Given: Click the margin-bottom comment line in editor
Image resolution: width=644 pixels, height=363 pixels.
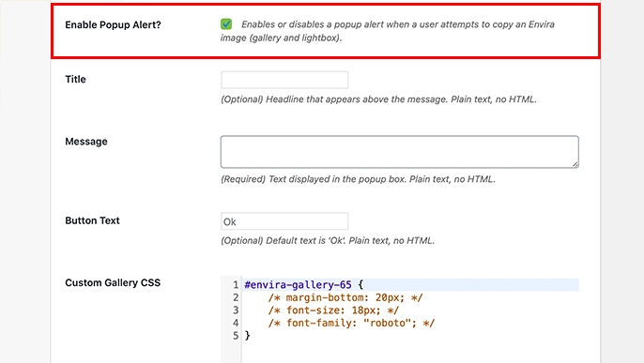Looking at the screenshot, I should tap(345, 297).
